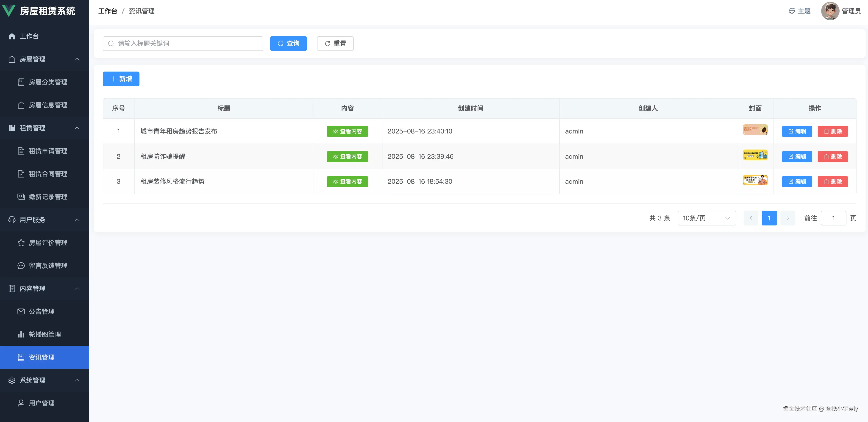The image size is (868, 422).
Task: Open payment record management entry
Action: [47, 197]
